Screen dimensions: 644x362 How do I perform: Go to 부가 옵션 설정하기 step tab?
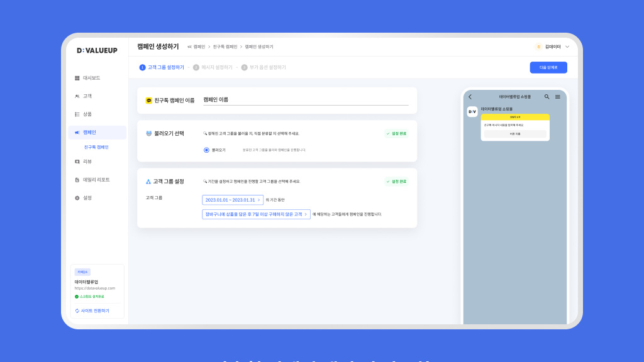(x=264, y=67)
